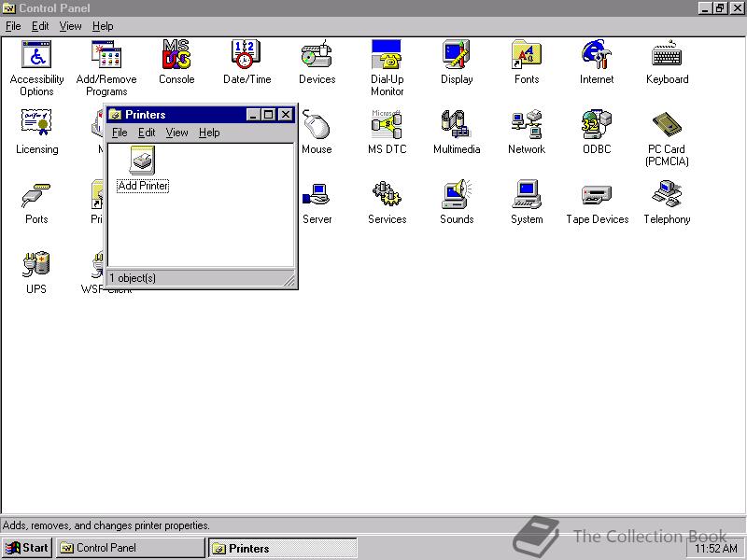
Task: Click the '1 object(s)' status text
Action: click(133, 278)
